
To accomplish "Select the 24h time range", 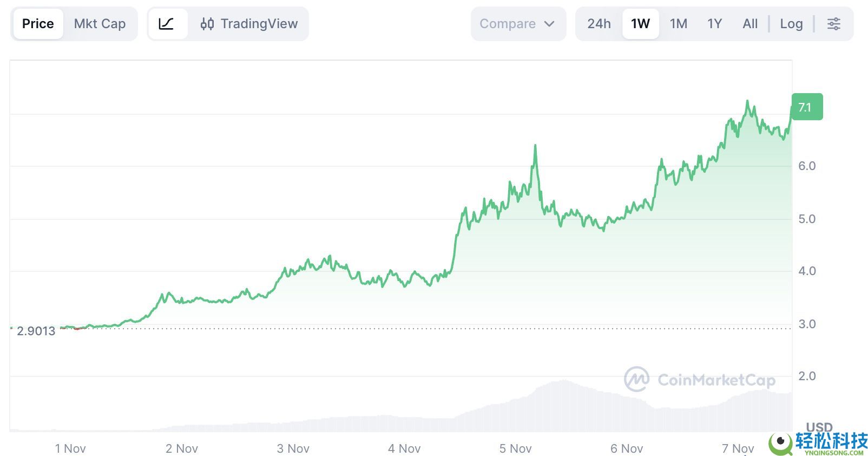I will (x=599, y=24).
